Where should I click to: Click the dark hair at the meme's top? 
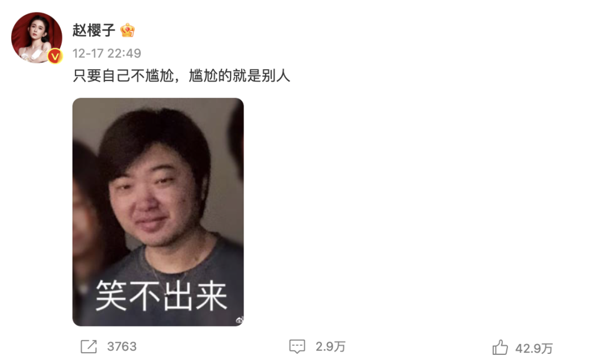[x=157, y=133]
